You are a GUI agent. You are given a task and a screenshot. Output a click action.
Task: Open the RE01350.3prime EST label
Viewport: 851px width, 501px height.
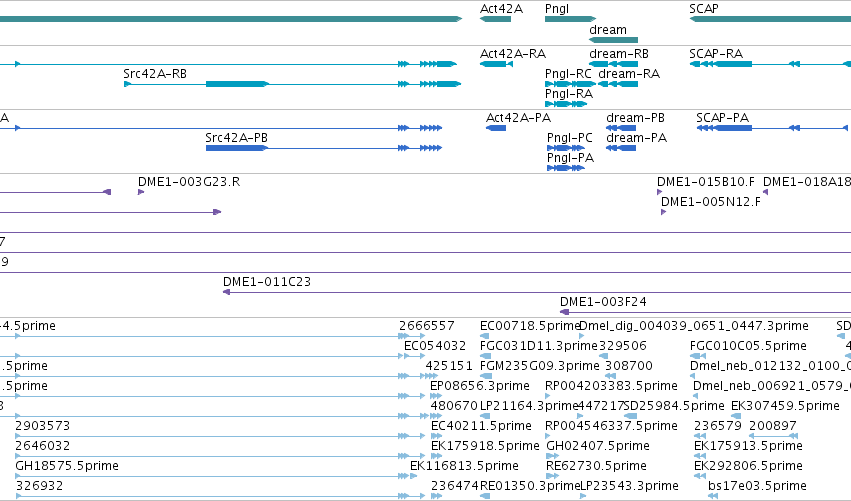pos(530,486)
